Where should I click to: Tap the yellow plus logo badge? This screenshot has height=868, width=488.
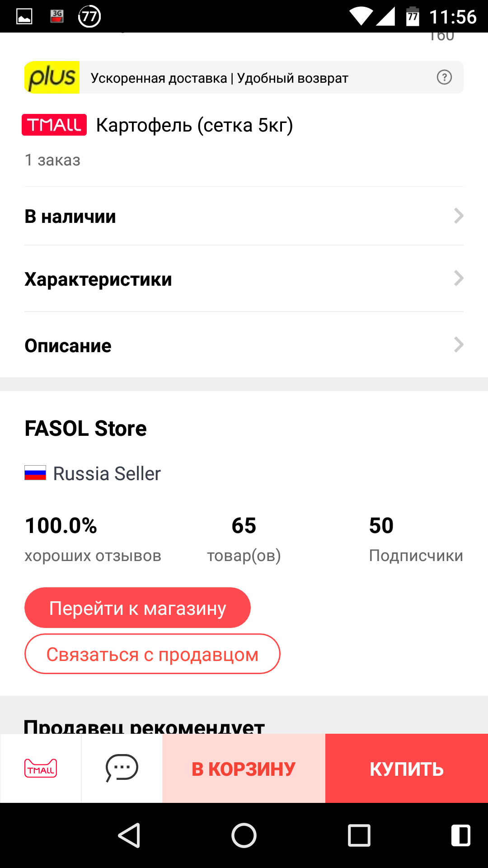52,77
